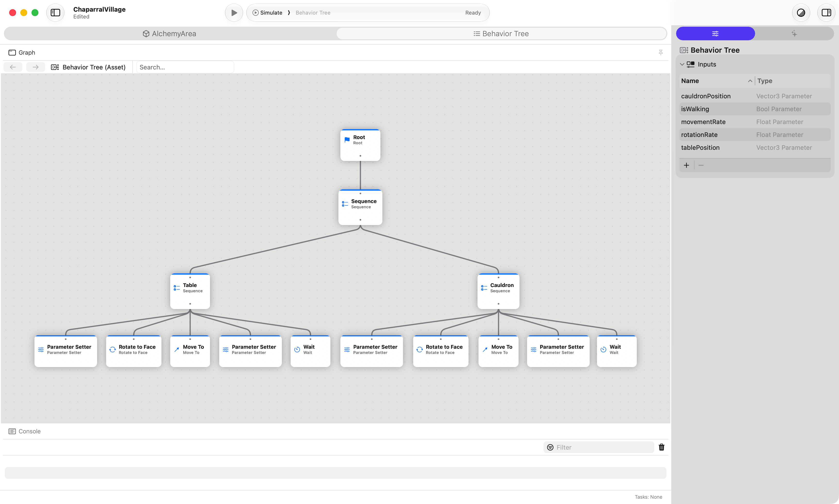
Task: Select the Table sequence node
Action: (x=190, y=291)
